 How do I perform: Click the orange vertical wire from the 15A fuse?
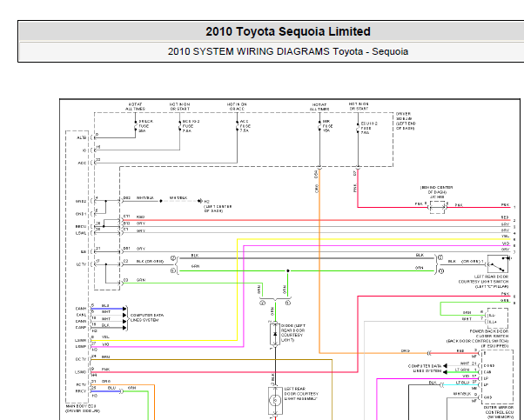pos(319,260)
